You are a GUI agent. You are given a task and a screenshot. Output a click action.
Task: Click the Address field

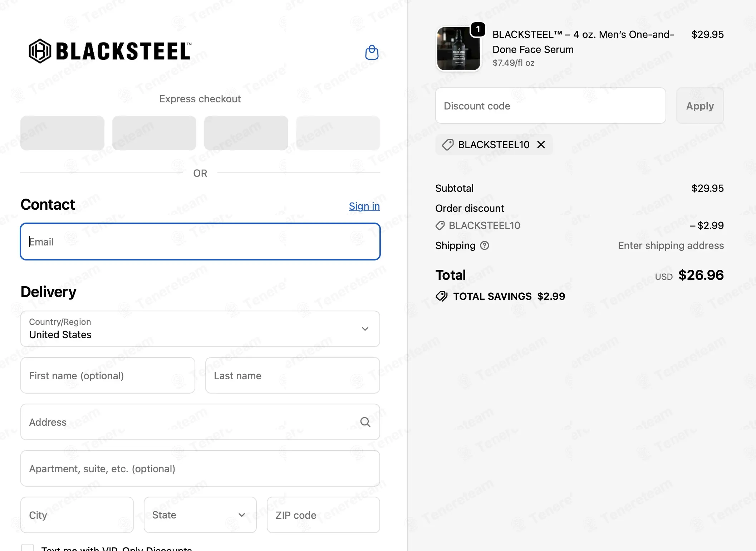[x=200, y=422]
